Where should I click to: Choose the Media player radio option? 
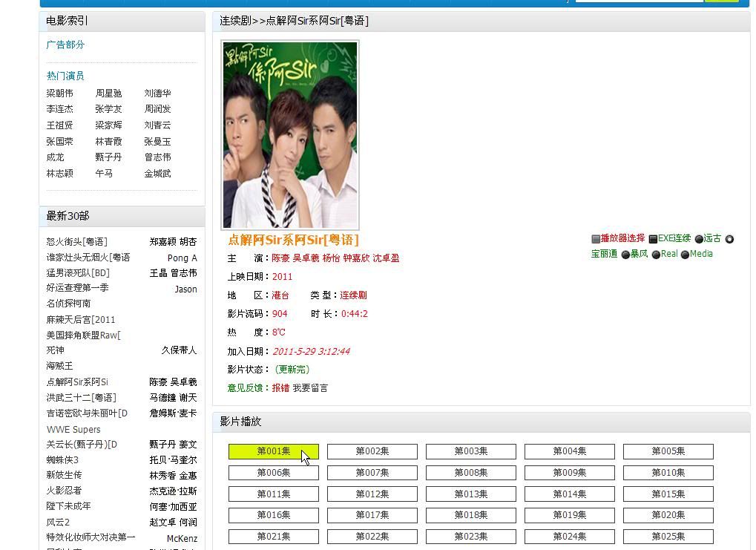click(685, 255)
